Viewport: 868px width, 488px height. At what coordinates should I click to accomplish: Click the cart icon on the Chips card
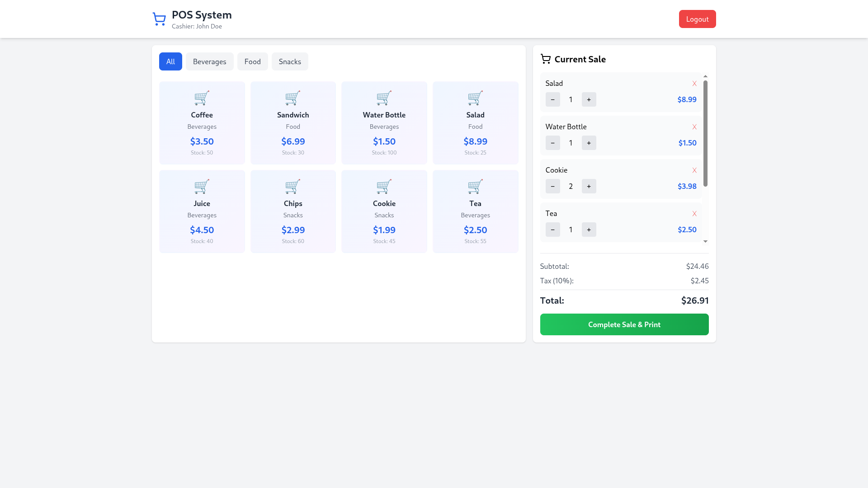(x=293, y=187)
